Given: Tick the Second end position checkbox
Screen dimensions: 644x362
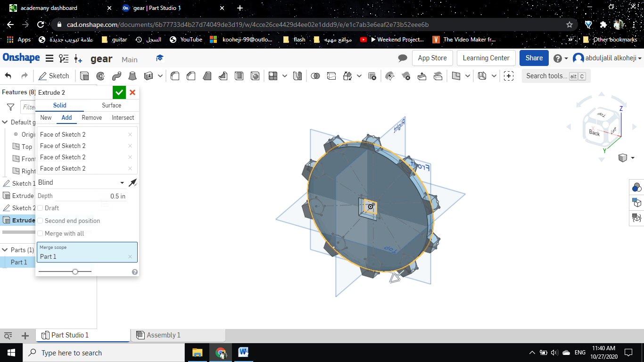Looking at the screenshot, I should pos(41,221).
